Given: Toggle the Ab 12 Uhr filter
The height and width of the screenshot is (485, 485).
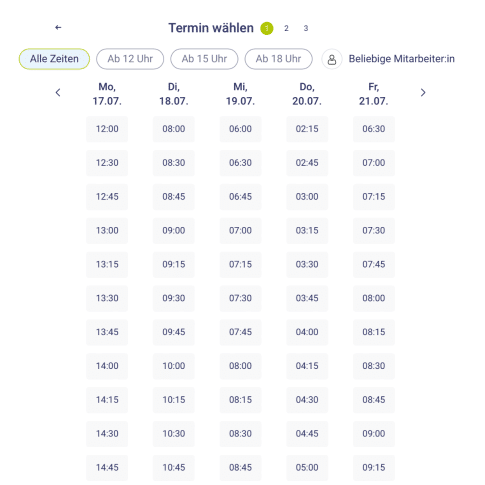Looking at the screenshot, I should tap(130, 59).
